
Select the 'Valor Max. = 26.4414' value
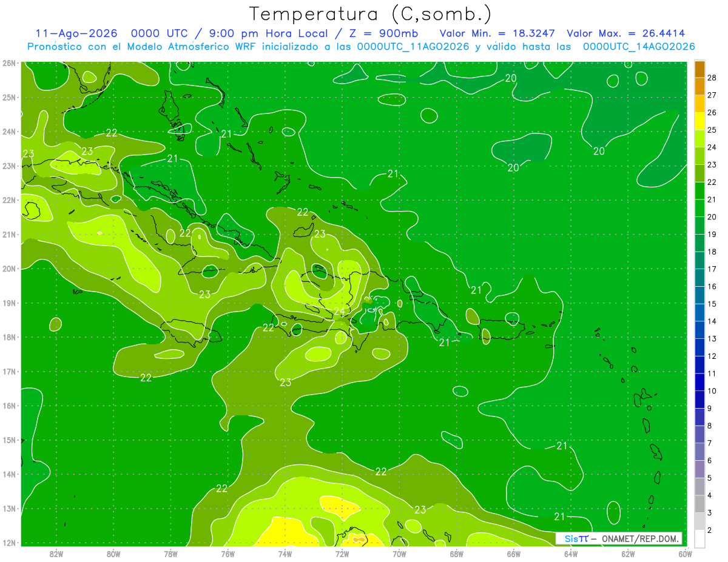tap(626, 34)
